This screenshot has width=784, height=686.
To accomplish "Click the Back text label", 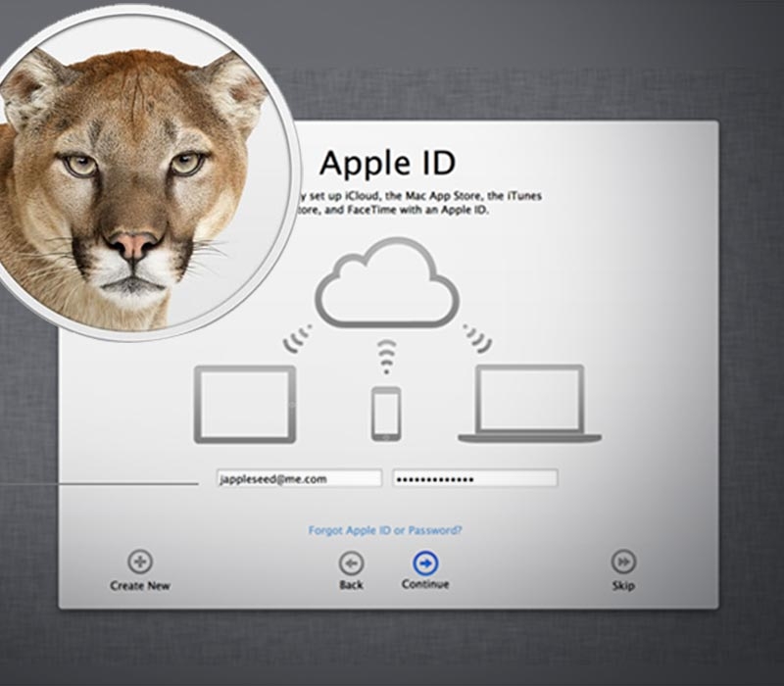I will click(x=351, y=585).
